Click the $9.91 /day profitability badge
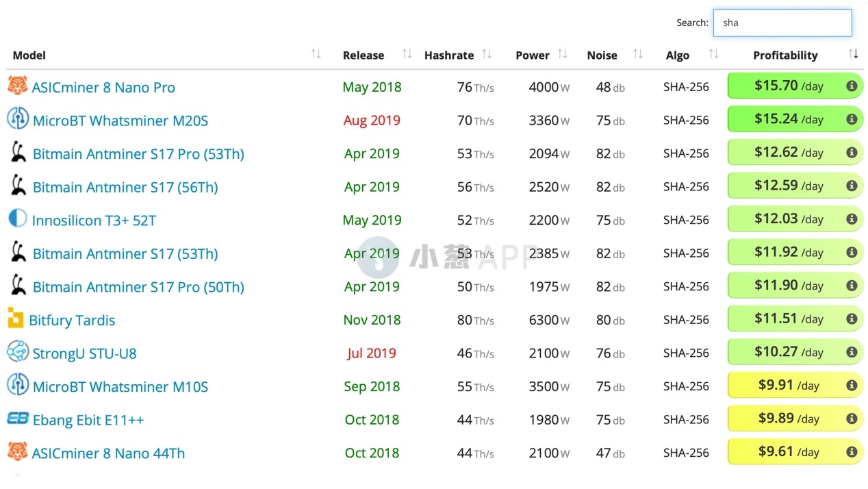868x489 pixels. point(795,386)
